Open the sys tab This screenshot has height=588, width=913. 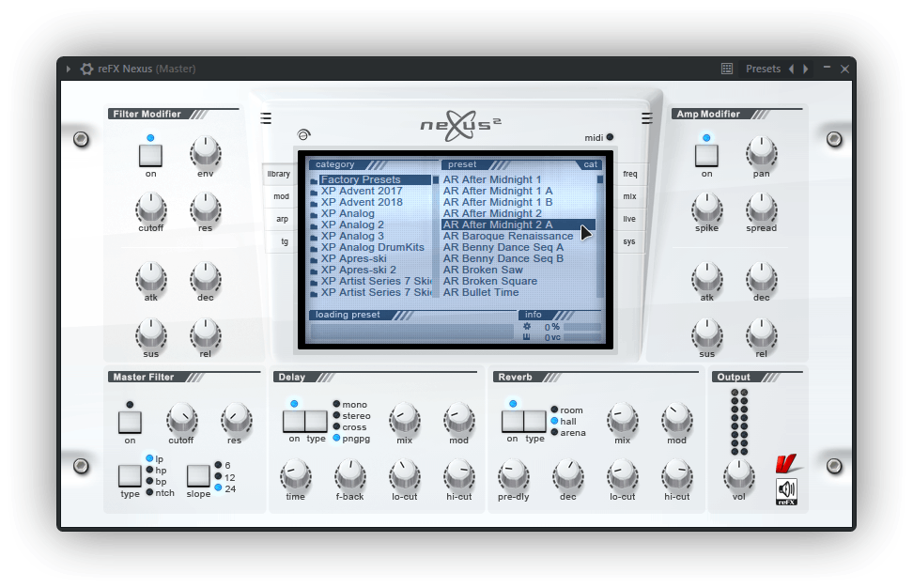point(628,241)
